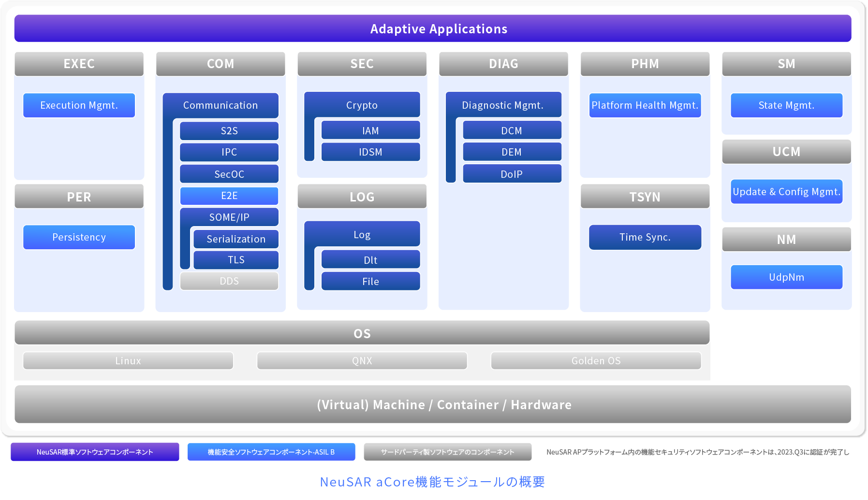
Task: Click the TLS component
Action: tap(236, 260)
